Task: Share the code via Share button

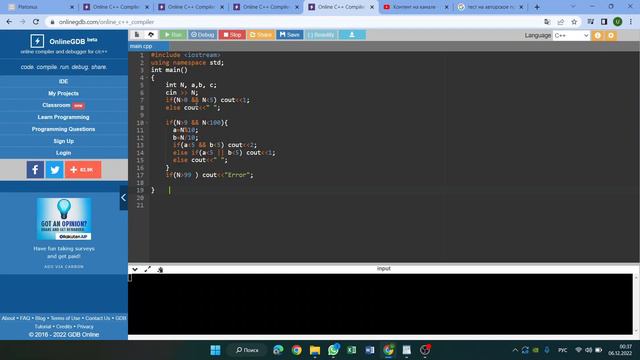Action: (260, 35)
